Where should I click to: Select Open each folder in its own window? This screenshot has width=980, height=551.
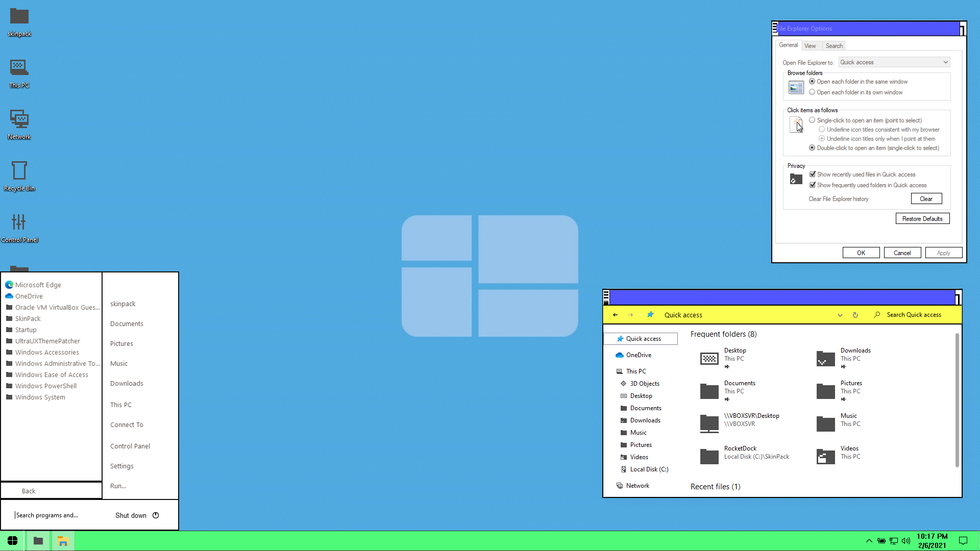[812, 92]
